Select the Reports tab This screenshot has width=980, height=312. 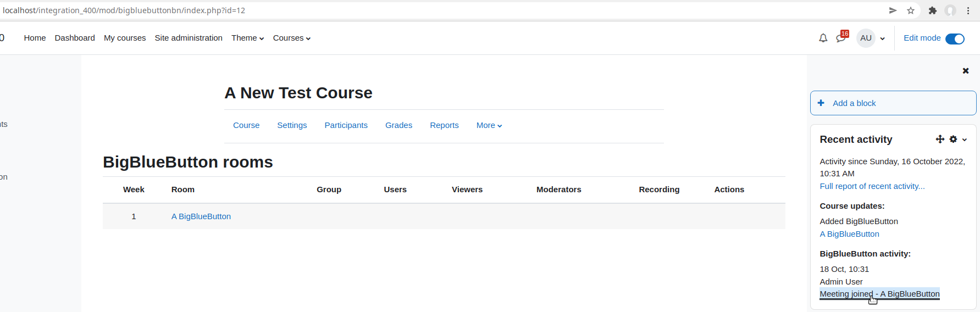pos(444,125)
